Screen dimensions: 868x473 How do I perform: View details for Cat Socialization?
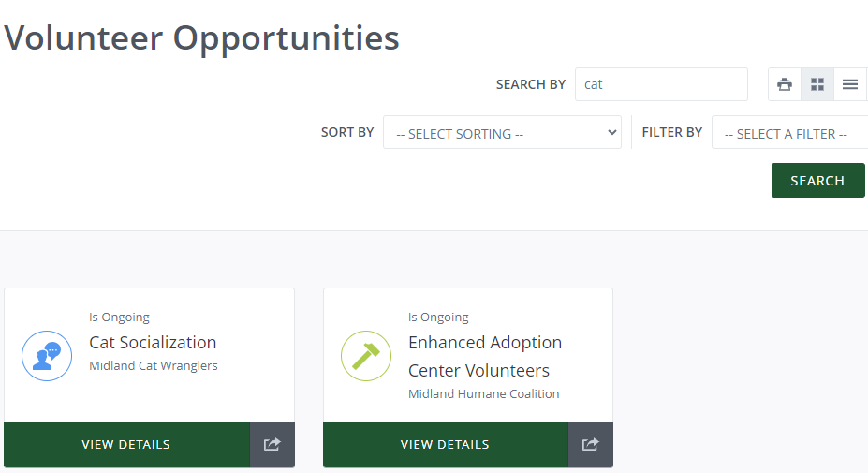pyautogui.click(x=126, y=445)
